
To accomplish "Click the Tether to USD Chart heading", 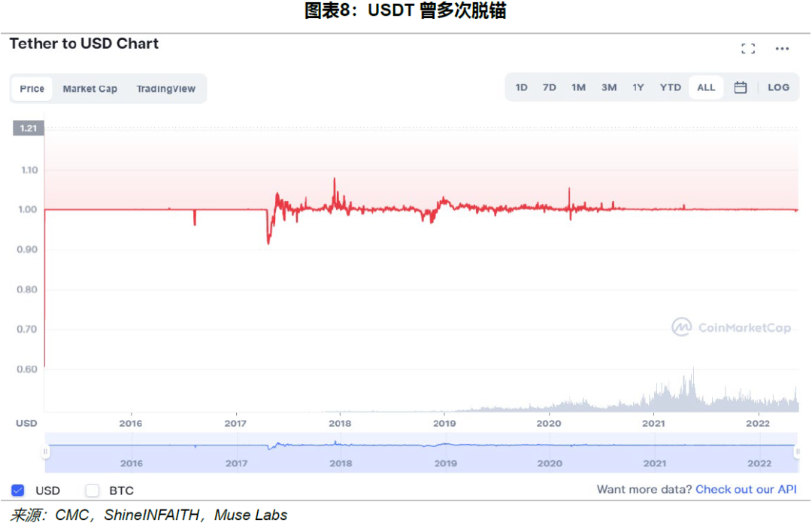I will [84, 44].
